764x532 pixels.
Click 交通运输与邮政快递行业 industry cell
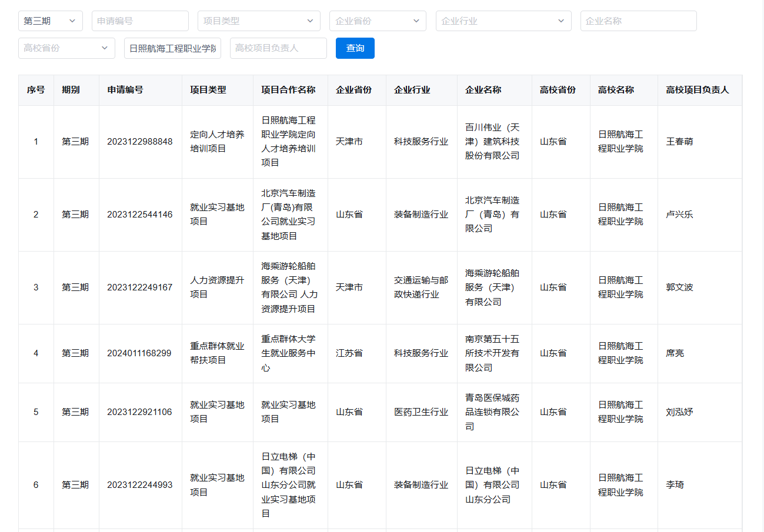click(x=421, y=287)
